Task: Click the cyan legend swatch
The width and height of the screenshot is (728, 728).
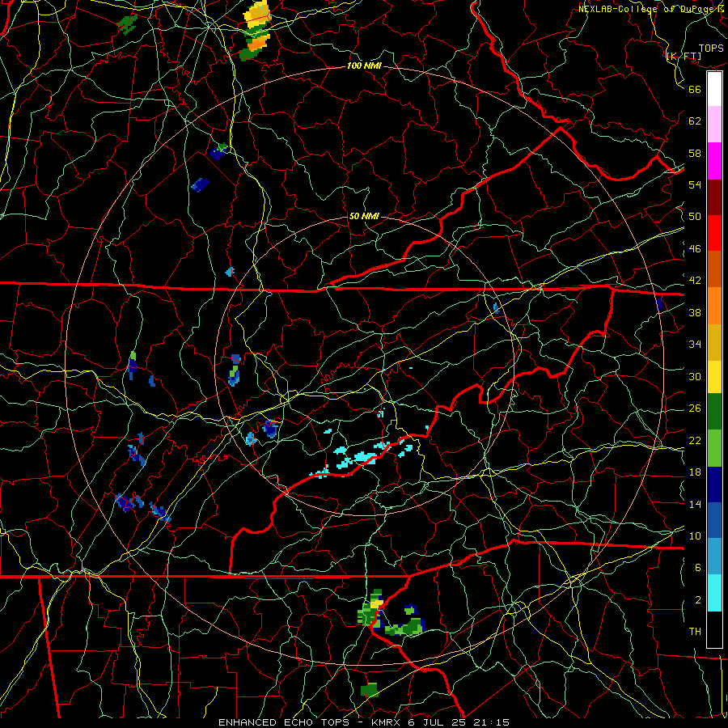Action: click(714, 593)
